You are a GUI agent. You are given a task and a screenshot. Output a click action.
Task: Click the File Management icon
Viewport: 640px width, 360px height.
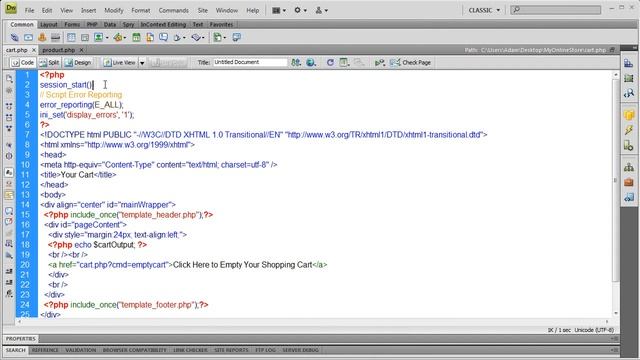pos(296,62)
